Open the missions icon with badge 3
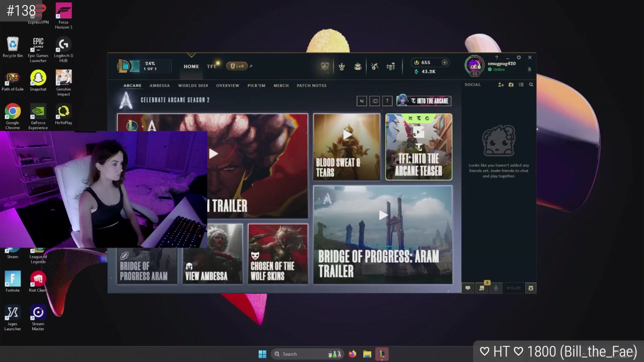The height and width of the screenshot is (362, 644). coord(482,288)
